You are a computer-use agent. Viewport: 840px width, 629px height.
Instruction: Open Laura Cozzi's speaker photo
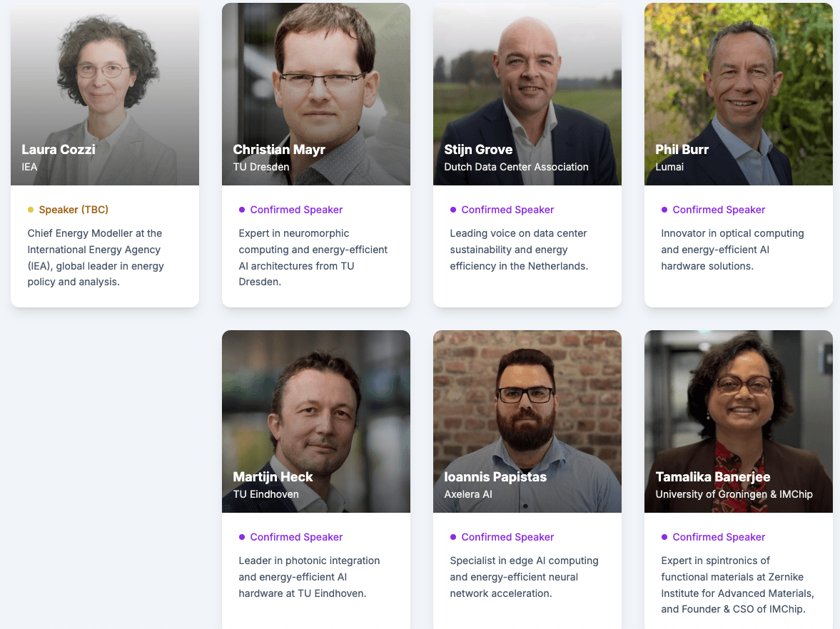pyautogui.click(x=105, y=94)
